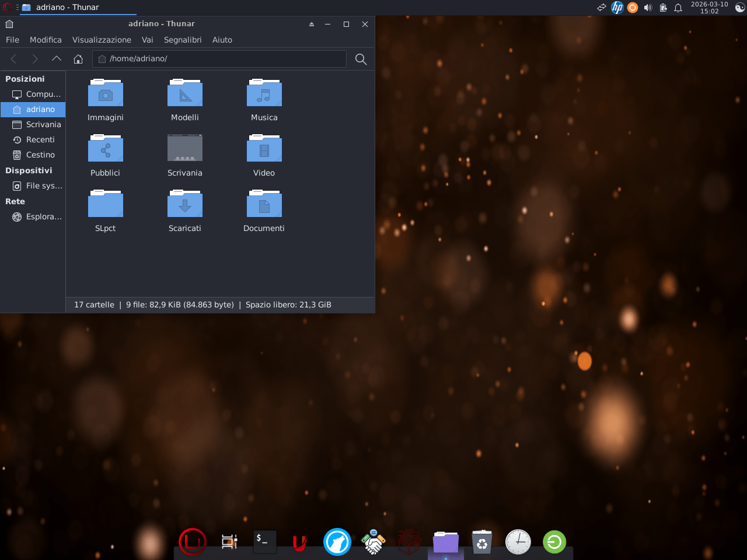Select File system under Dispositivi
The height and width of the screenshot is (560, 747).
click(x=44, y=185)
